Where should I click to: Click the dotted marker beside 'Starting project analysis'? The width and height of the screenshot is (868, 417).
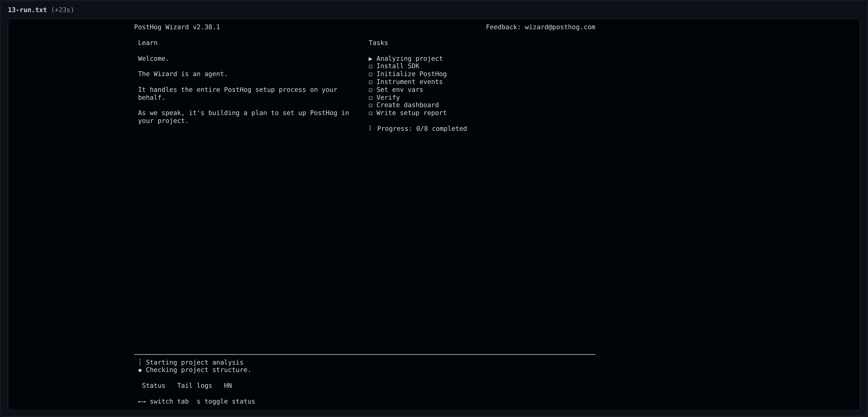pyautogui.click(x=140, y=362)
